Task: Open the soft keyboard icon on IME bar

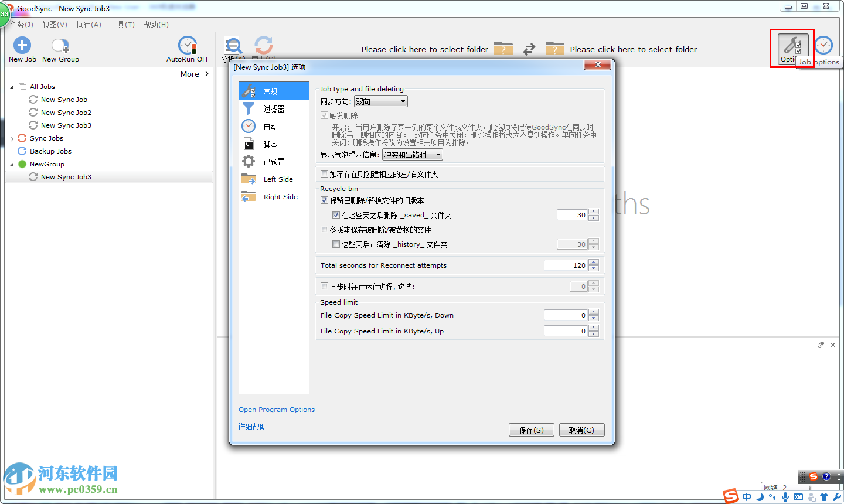Action: [798, 497]
